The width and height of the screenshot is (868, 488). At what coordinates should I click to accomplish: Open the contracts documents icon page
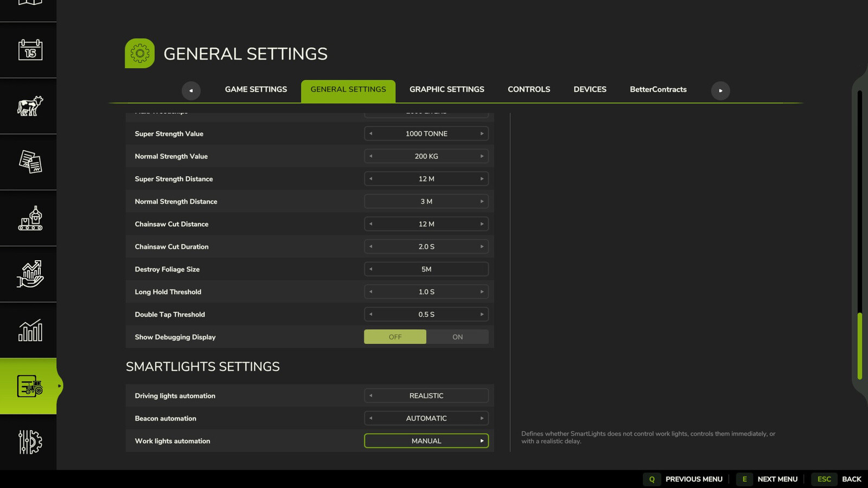30,162
